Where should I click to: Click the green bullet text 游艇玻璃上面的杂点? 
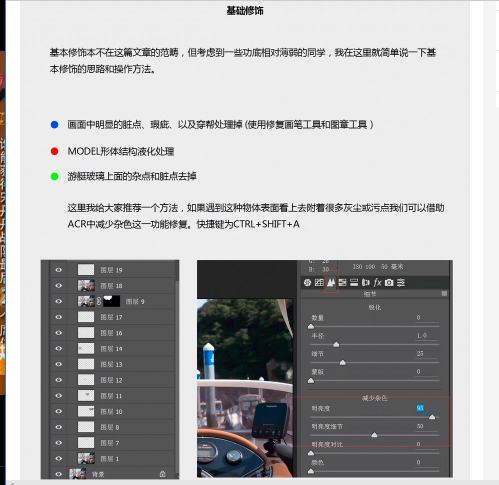click(132, 176)
